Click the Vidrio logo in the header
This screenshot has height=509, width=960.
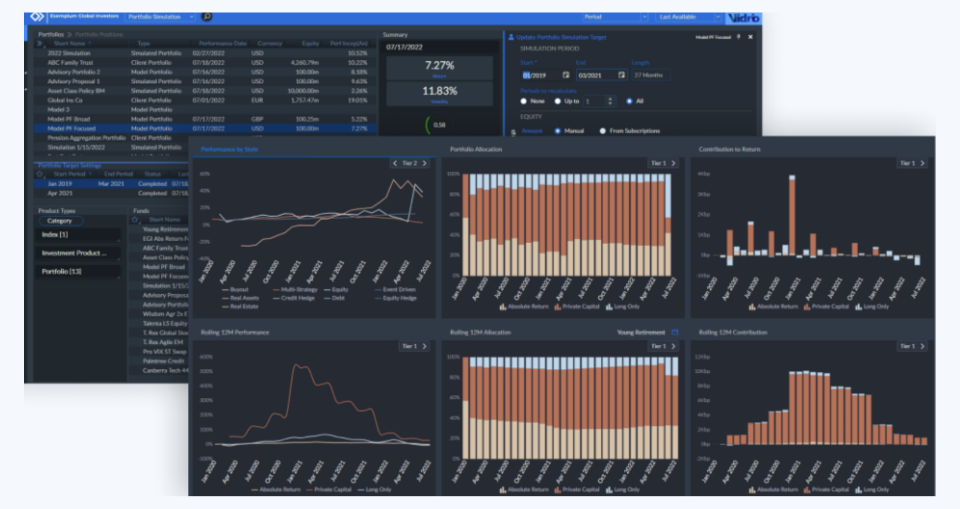tap(743, 18)
